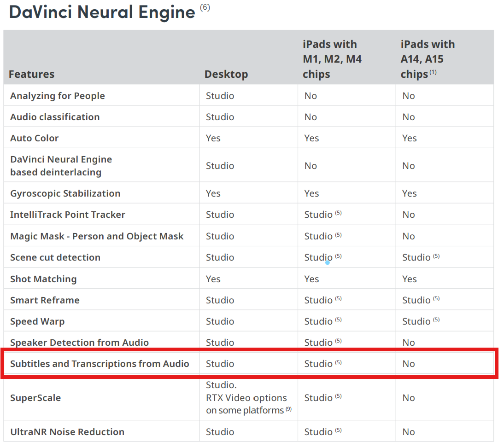
Task: Select the Audio classification row label
Action: tap(55, 117)
